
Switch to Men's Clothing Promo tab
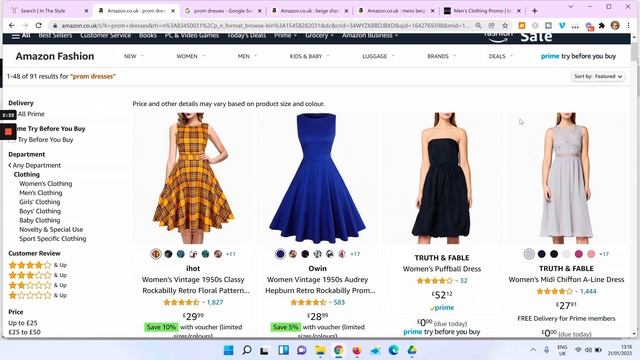point(483,11)
